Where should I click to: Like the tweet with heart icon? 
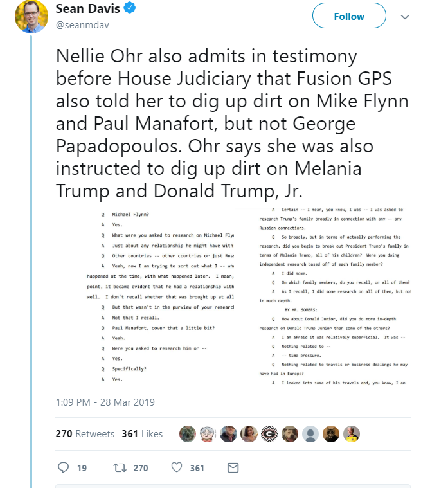tap(177, 467)
